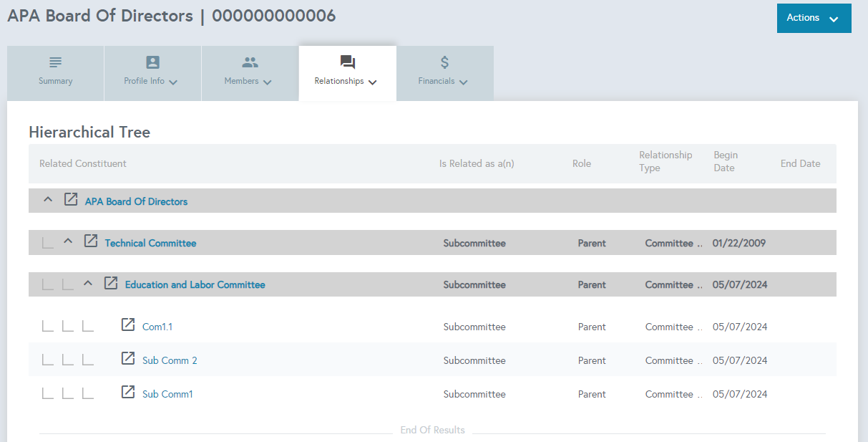Click the Is Related as a(n) column header
This screenshot has width=868, height=442.
[x=477, y=164]
